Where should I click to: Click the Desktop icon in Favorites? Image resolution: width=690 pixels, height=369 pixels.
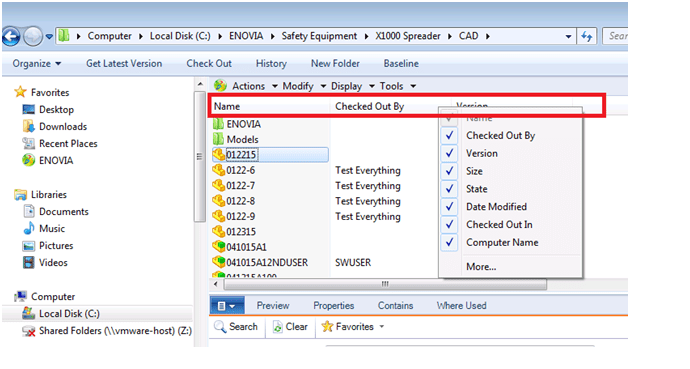[29, 109]
